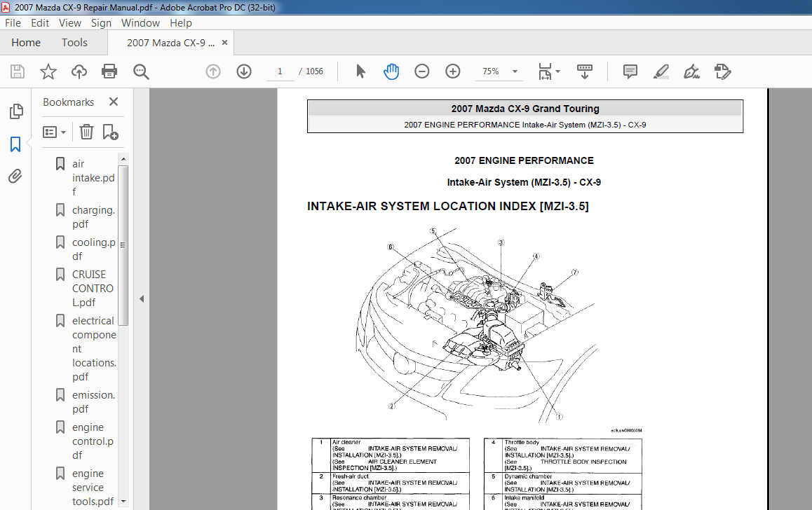Open electrical component locations.pdf bookmark
The height and width of the screenshot is (510, 812).
[x=94, y=349]
